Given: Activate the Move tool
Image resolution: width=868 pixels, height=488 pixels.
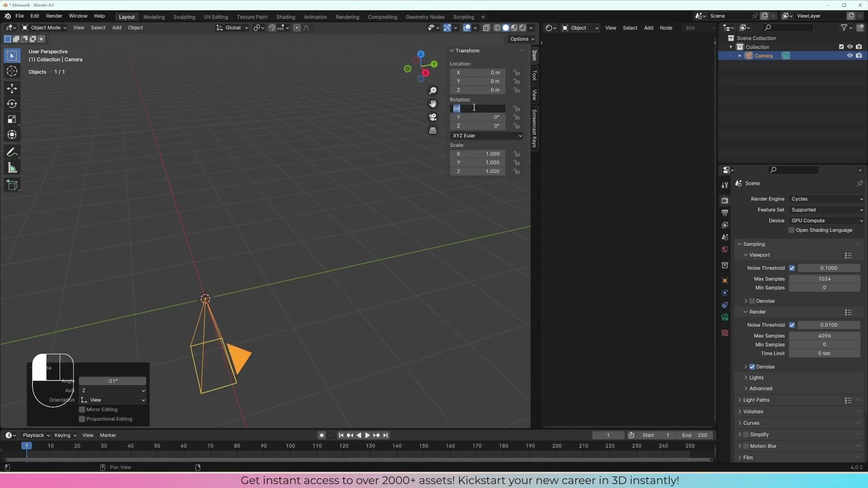Looking at the screenshot, I should (x=12, y=88).
